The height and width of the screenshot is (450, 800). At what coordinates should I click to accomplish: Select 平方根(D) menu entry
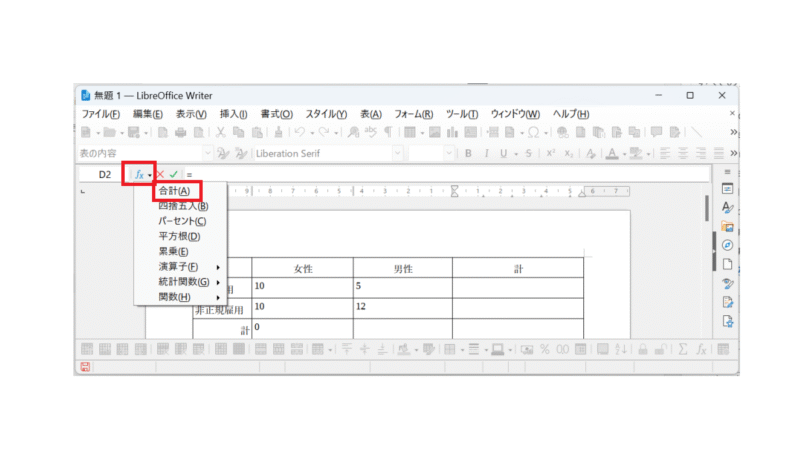[x=179, y=236]
